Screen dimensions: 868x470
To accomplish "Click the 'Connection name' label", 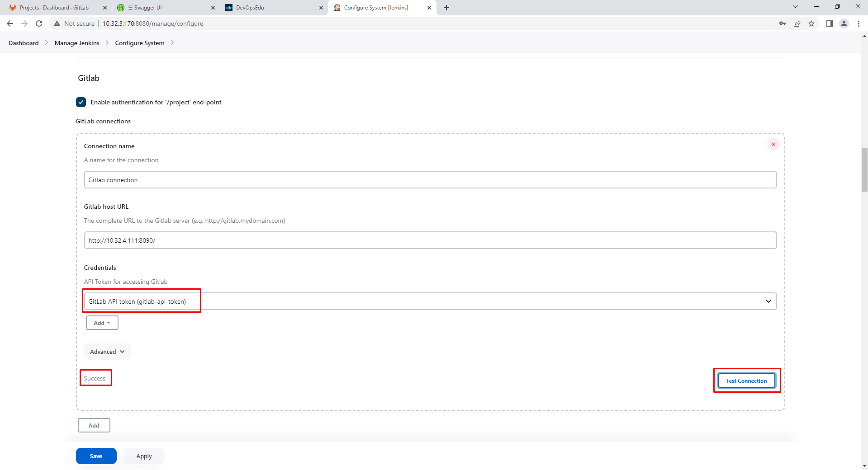I will 109,146.
